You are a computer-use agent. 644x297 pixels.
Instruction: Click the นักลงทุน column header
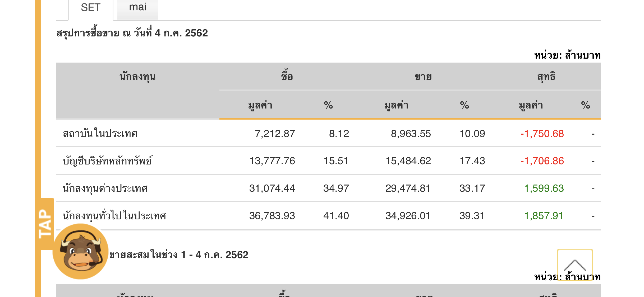coord(137,77)
